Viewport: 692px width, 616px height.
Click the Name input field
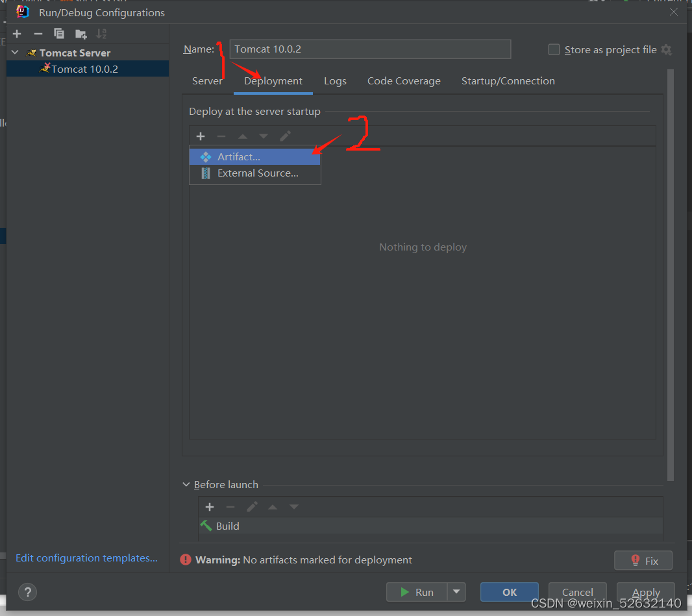[370, 49]
